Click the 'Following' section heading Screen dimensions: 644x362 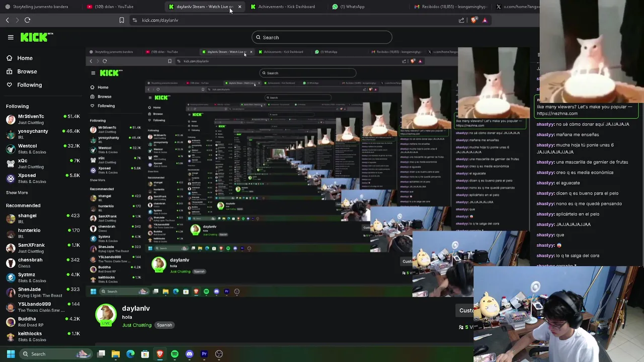(x=17, y=106)
